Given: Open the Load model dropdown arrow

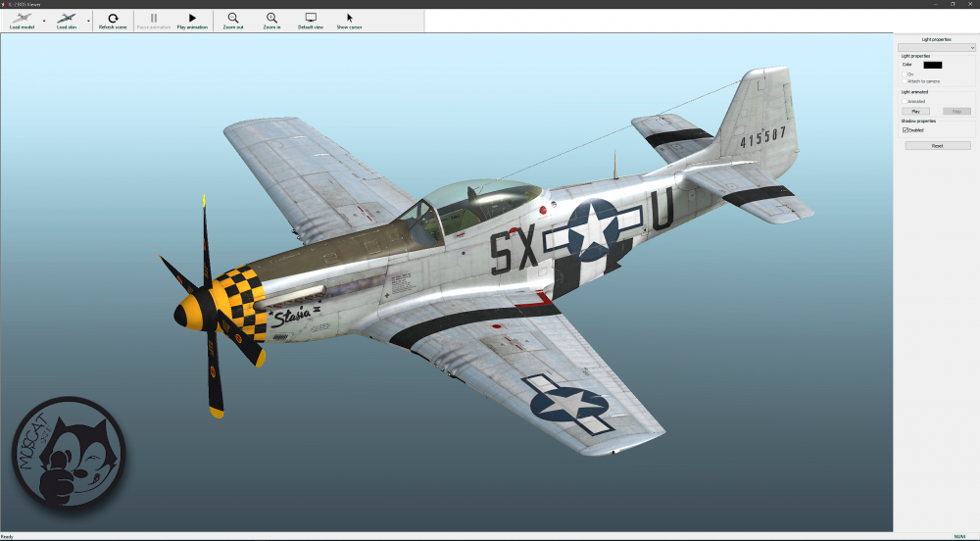Looking at the screenshot, I should coord(43,21).
